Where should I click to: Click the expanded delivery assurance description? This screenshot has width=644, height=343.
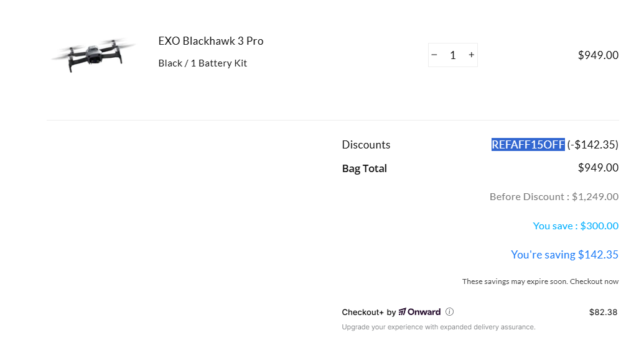(x=438, y=327)
